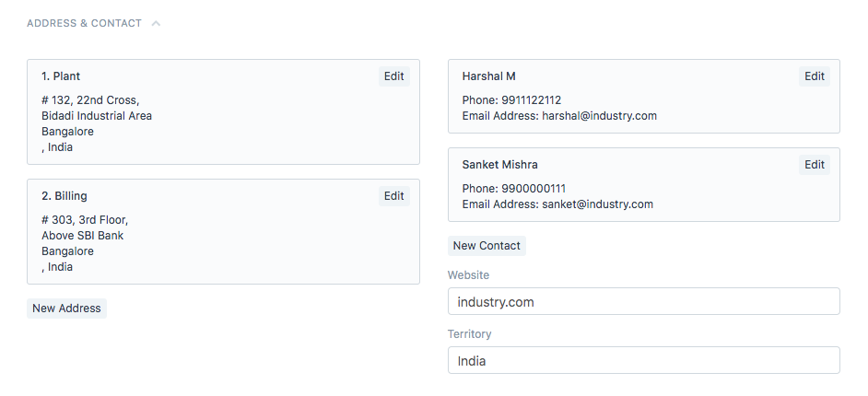Viewport: 868px width, 396px height.
Task: Select the "2. Billing" address title
Action: click(x=65, y=196)
